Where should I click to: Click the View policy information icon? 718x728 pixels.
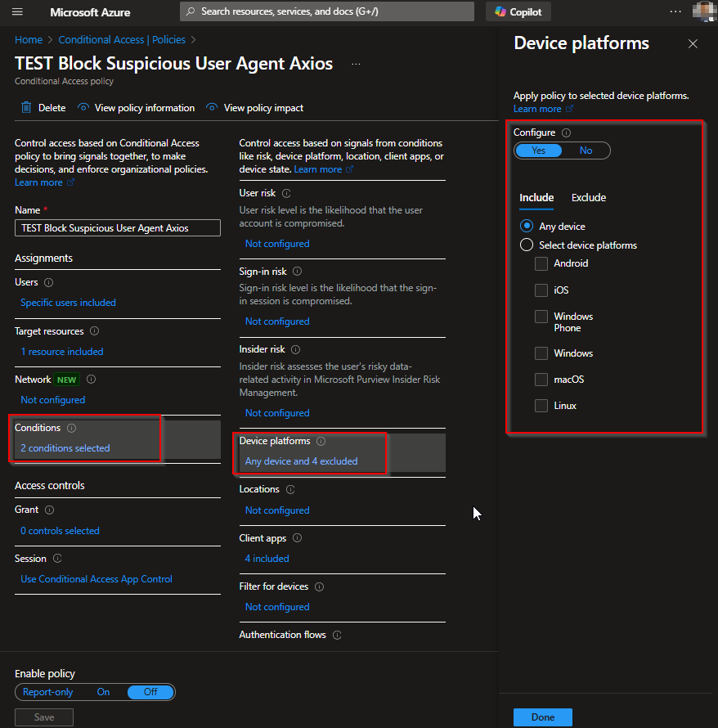83,108
